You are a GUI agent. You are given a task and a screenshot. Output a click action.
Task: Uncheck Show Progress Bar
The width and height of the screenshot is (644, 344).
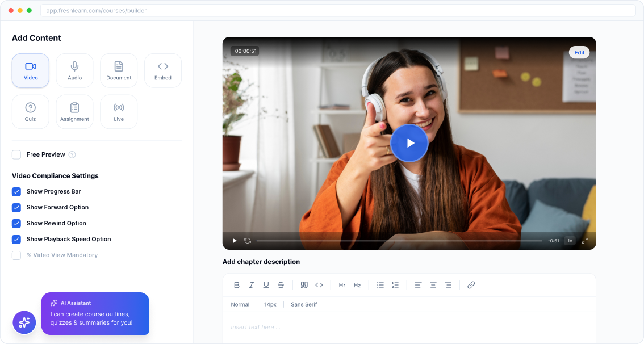[x=16, y=192]
